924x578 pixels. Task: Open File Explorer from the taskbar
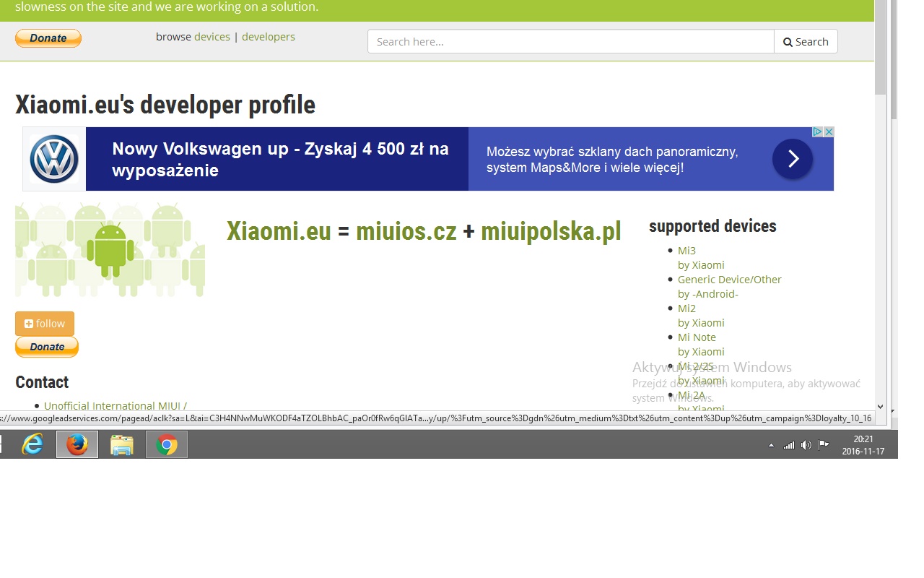(122, 444)
